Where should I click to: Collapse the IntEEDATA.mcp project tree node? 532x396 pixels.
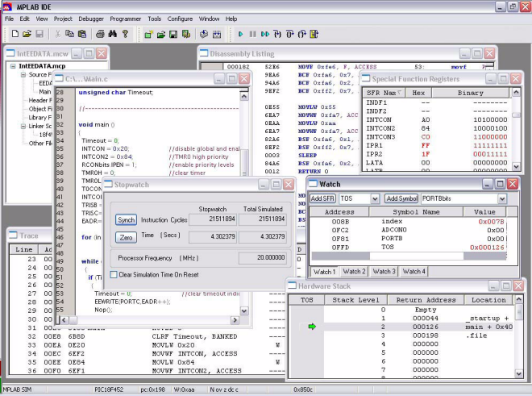pyautogui.click(x=13, y=65)
